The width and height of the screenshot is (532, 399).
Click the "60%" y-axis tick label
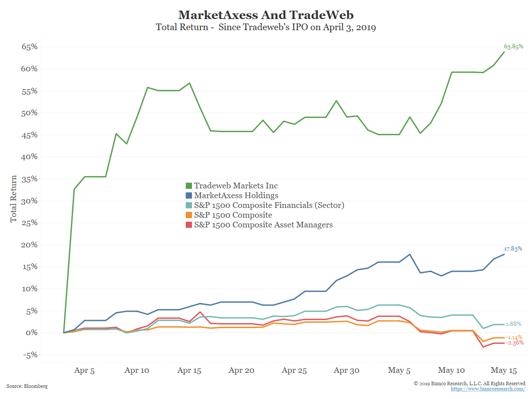(x=30, y=69)
